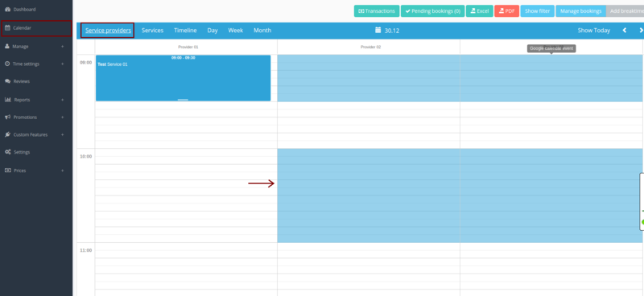Expand the Custom Features plus
The image size is (644, 296).
(63, 134)
